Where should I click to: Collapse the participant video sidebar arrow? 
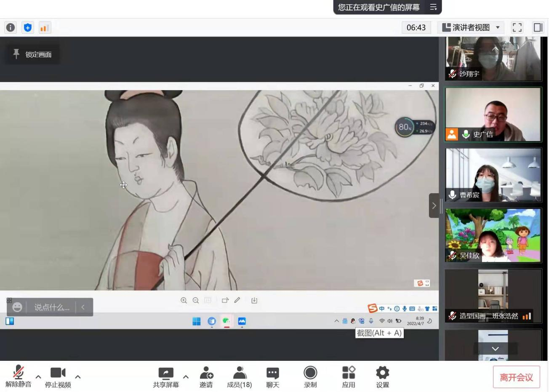pos(434,205)
